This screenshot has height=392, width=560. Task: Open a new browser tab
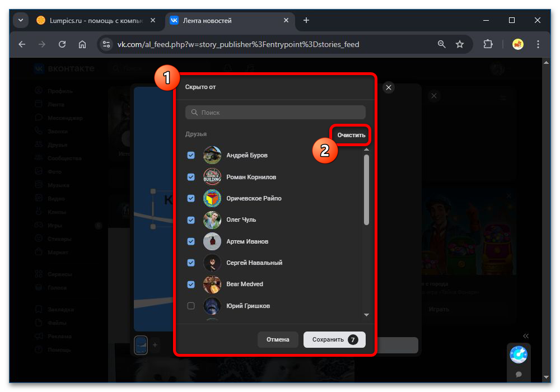coord(306,20)
